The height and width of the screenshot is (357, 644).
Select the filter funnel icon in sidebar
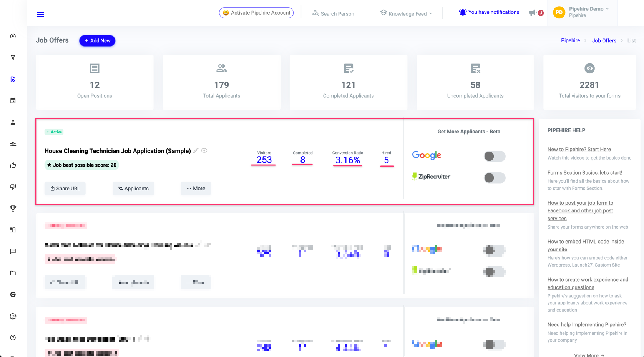point(13,57)
